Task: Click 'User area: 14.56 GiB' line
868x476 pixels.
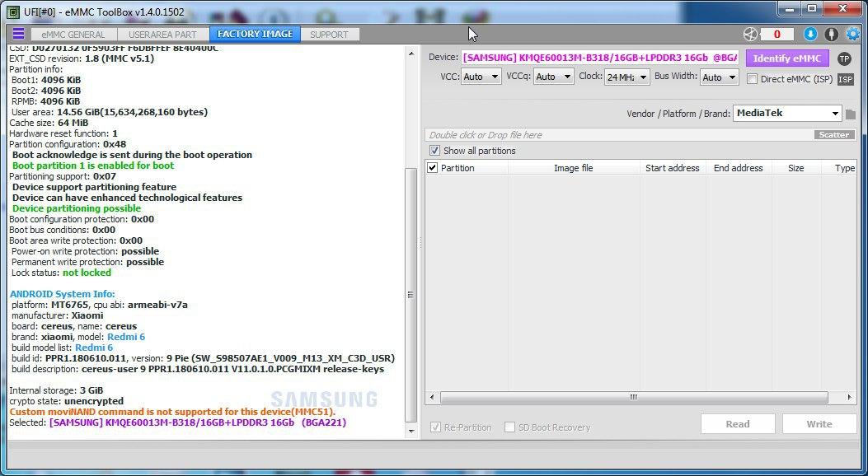Action: click(110, 112)
